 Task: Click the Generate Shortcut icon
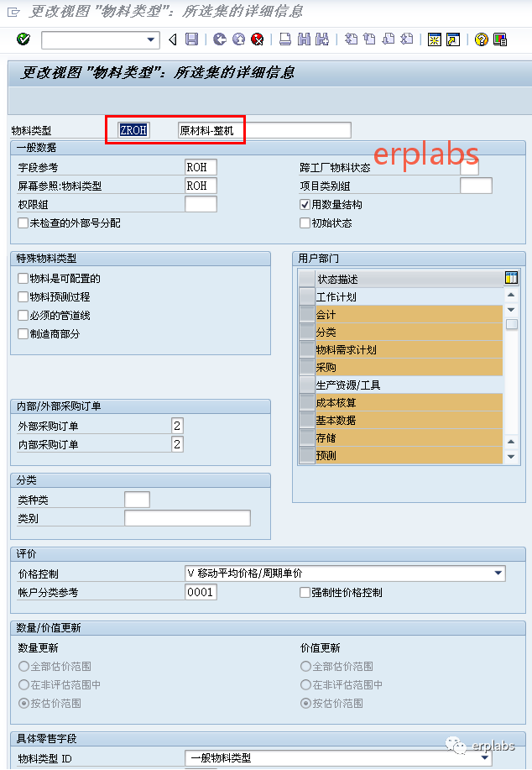453,39
